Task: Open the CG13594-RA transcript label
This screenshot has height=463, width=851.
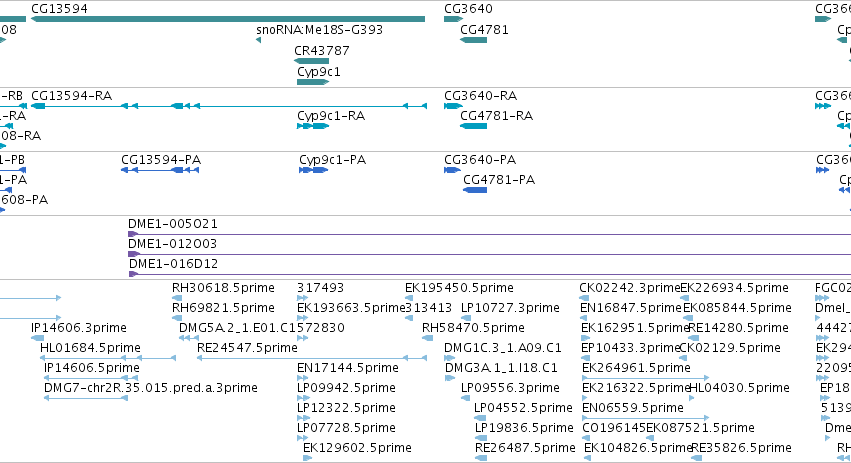Action: pos(72,96)
